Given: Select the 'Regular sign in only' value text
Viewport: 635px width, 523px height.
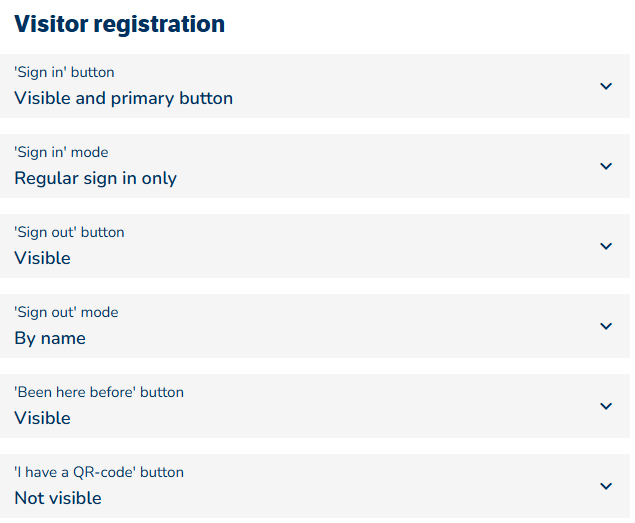Looking at the screenshot, I should click(x=95, y=178).
